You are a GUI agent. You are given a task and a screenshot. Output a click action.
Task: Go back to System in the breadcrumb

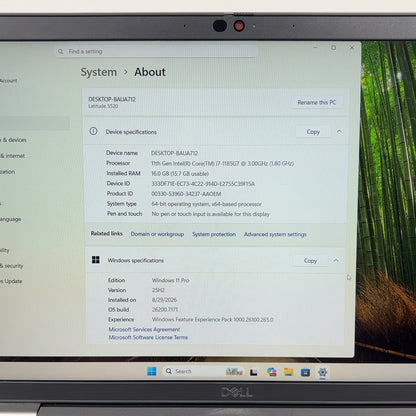(99, 72)
